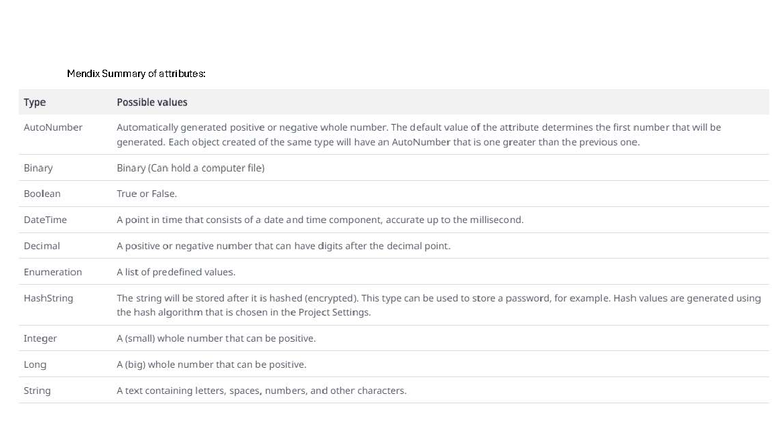Screen dimensions: 784x441
Task: Select the Long type cell
Action: (x=35, y=364)
